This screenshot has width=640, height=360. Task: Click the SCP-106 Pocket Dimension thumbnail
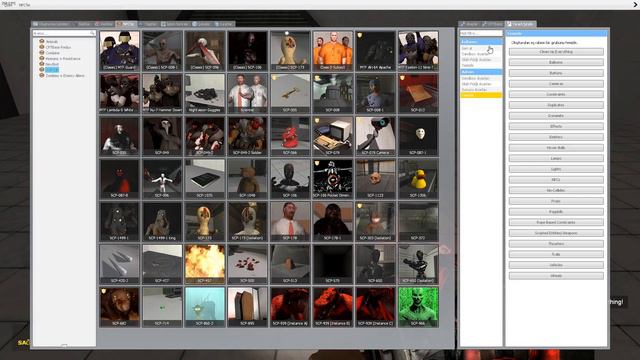tap(333, 179)
